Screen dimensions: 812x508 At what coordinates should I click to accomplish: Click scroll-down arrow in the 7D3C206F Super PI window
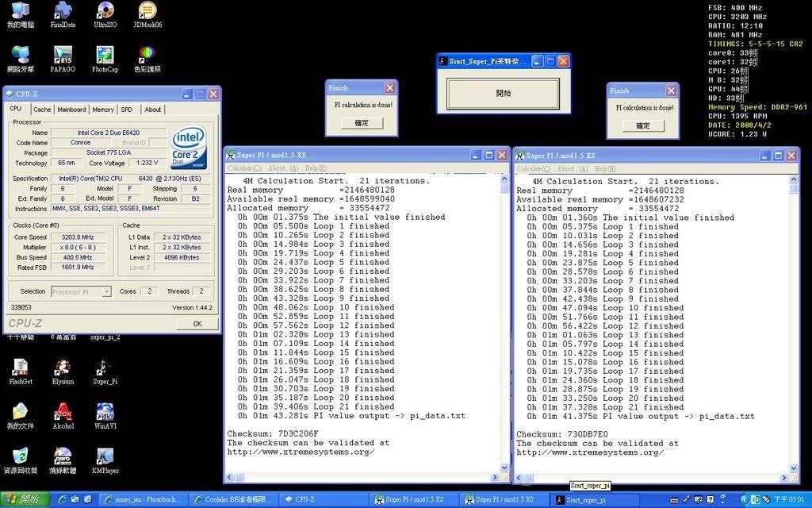tap(504, 468)
